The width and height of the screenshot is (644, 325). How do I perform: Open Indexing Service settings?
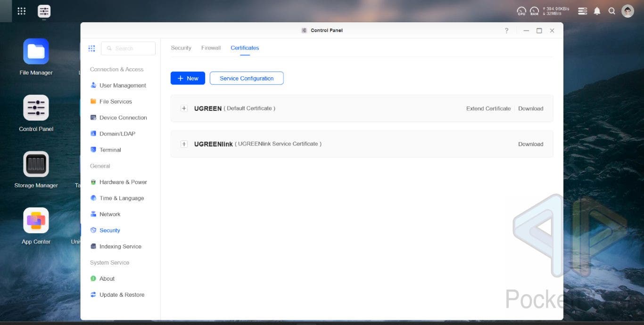(x=116, y=246)
